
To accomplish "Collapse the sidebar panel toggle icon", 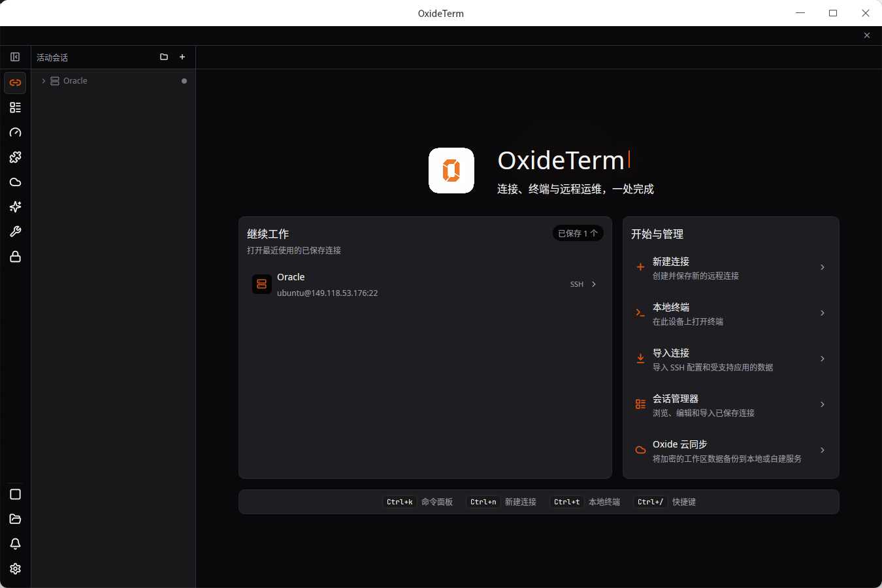I will 15,57.
